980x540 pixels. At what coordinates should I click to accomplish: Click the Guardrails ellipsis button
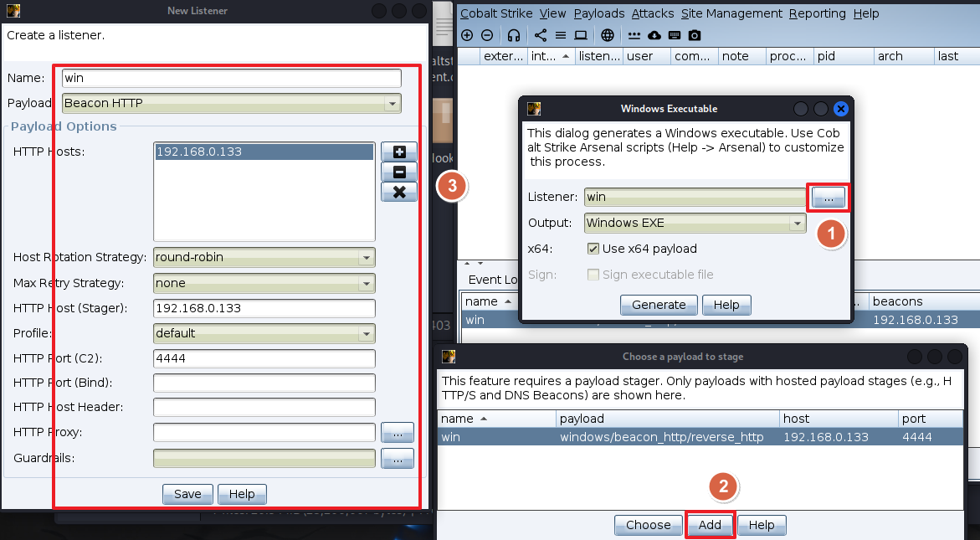click(398, 459)
